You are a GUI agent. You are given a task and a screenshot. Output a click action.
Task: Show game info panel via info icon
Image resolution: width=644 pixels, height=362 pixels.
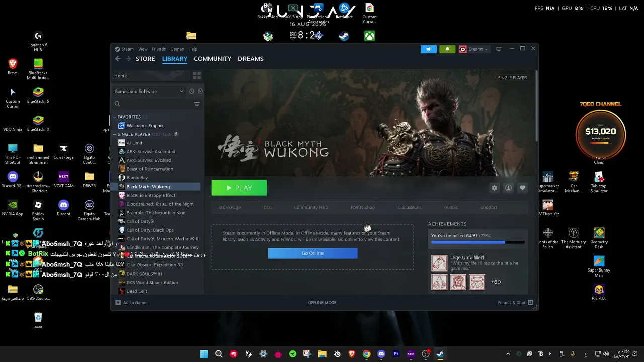pyautogui.click(x=508, y=188)
